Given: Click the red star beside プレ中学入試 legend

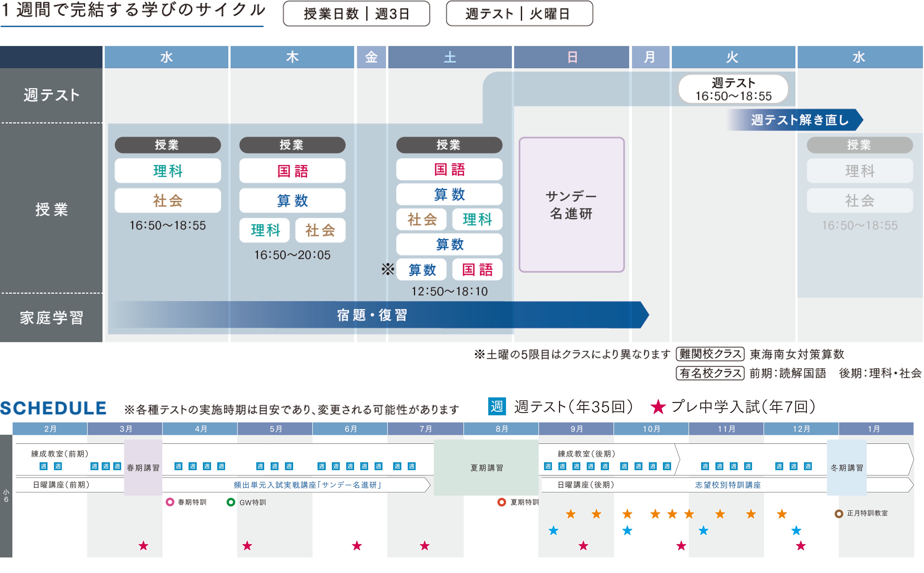Looking at the screenshot, I should (x=658, y=407).
